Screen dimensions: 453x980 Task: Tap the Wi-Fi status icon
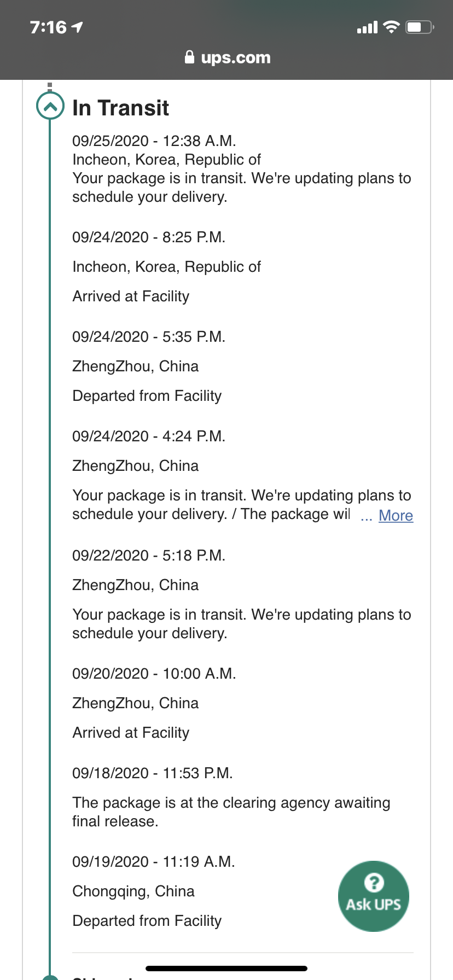pyautogui.click(x=391, y=27)
